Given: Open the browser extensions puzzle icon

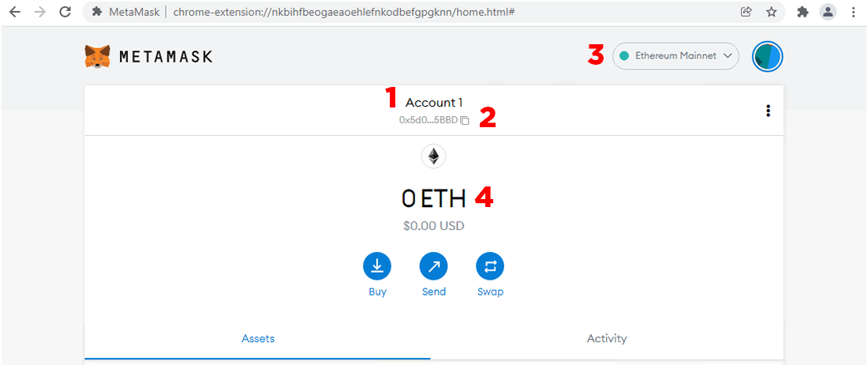Looking at the screenshot, I should [x=803, y=12].
